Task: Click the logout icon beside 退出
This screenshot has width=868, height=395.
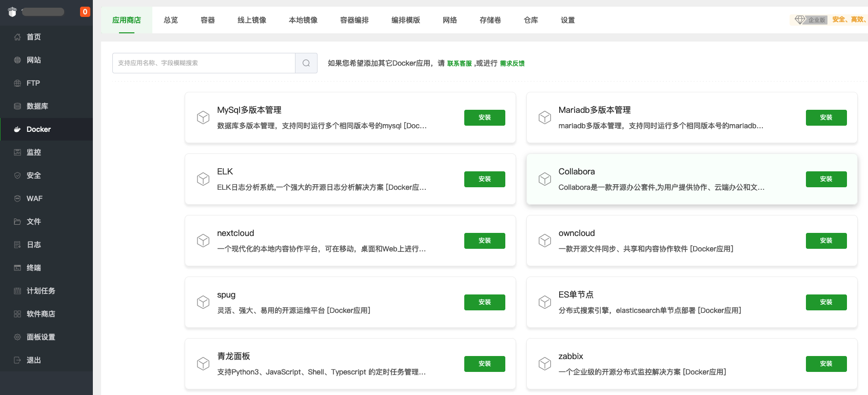Action: coord(17,360)
